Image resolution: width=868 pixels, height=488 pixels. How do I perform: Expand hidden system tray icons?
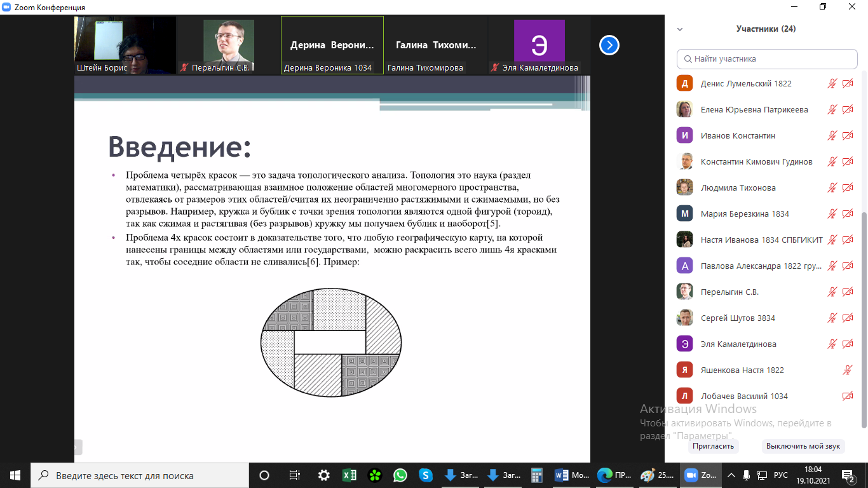(731, 475)
